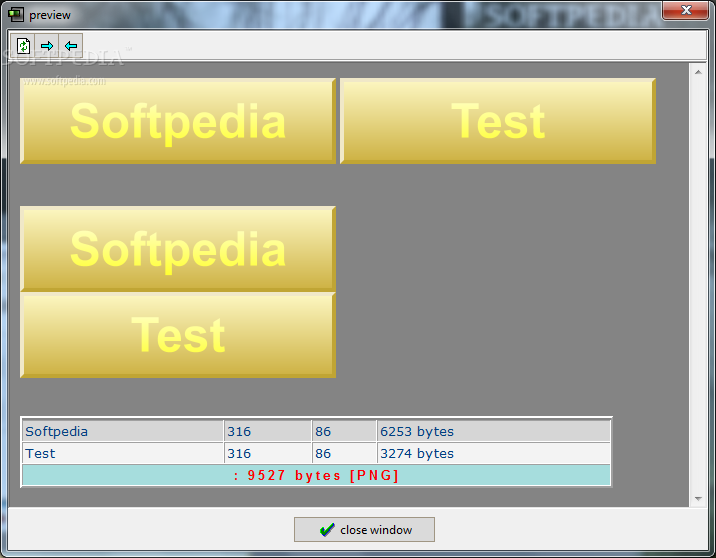Click the preview window title icon

tap(16, 15)
